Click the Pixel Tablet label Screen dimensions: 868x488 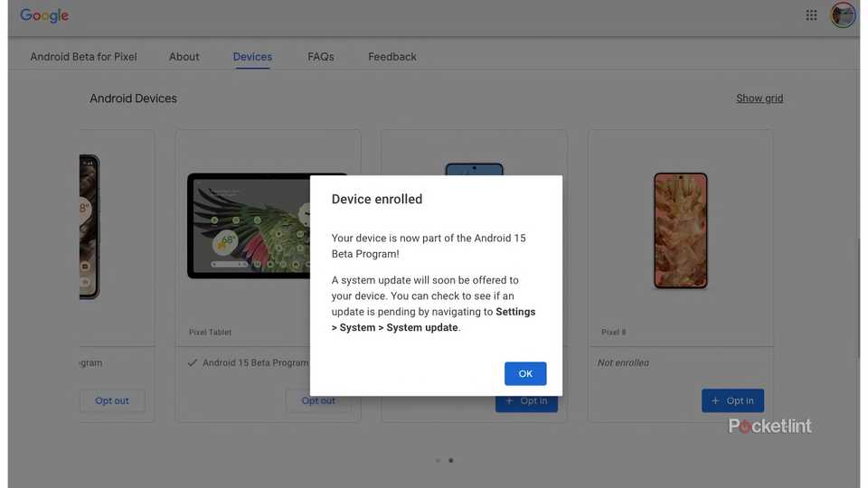(x=210, y=332)
